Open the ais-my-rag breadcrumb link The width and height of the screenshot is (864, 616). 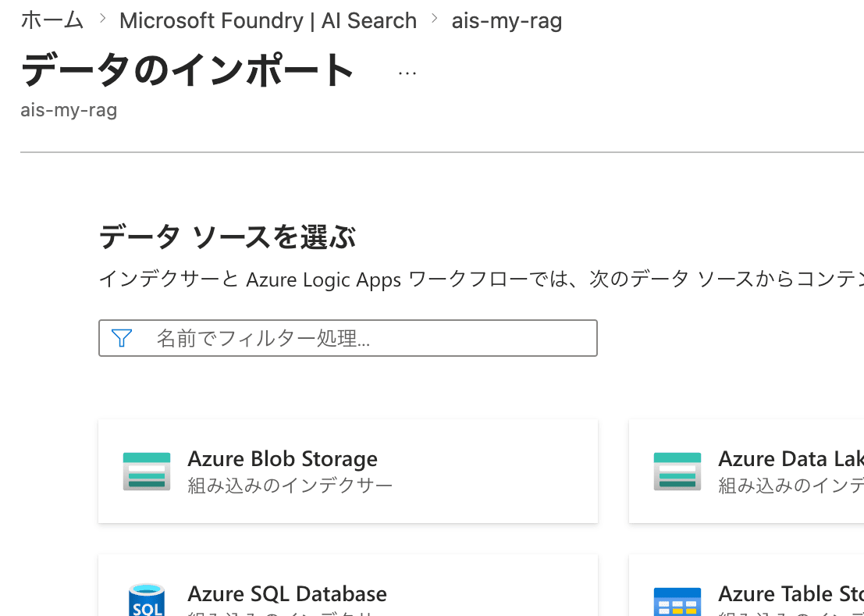coord(507,21)
